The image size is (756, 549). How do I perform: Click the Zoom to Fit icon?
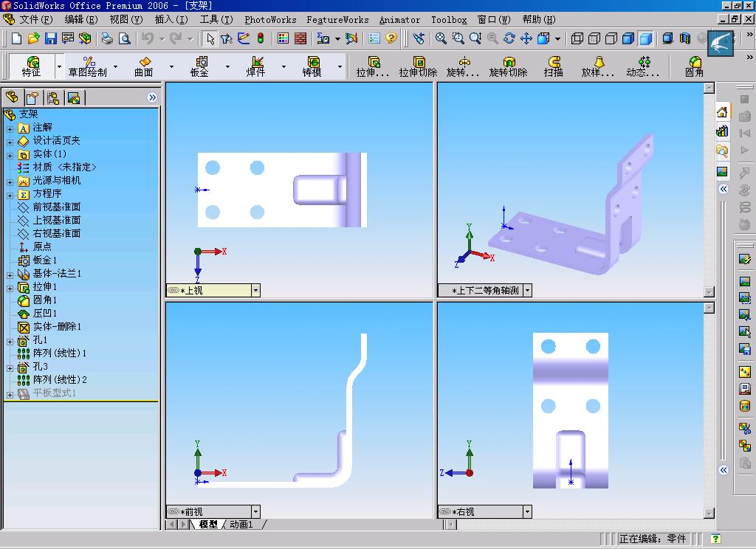click(x=441, y=38)
